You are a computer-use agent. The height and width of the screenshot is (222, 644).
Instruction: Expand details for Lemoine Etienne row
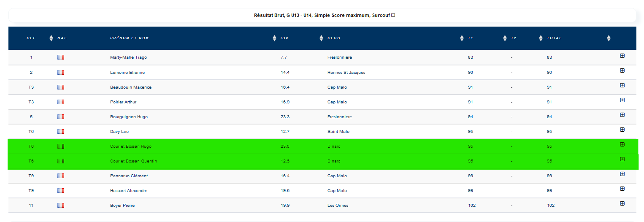[622, 70]
